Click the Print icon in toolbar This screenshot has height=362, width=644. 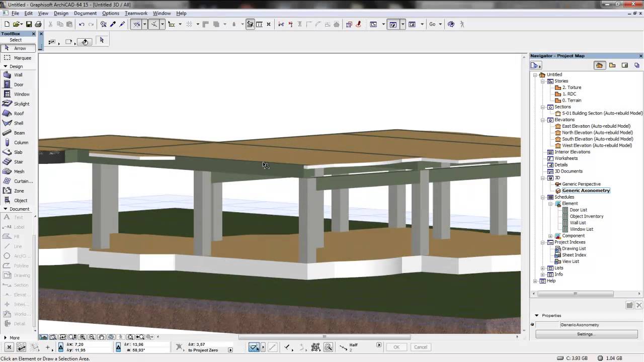pyautogui.click(x=38, y=24)
